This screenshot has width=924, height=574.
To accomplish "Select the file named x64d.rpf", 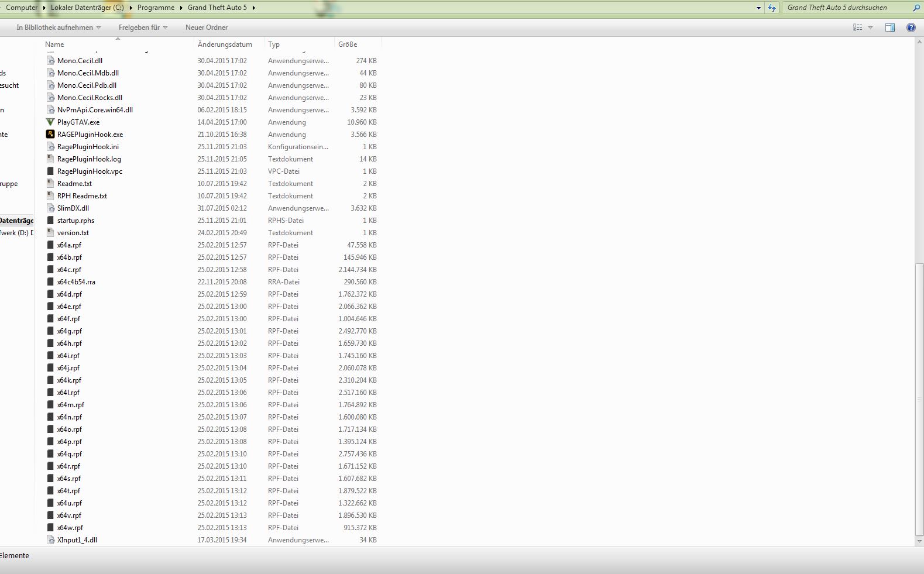I will tap(70, 294).
